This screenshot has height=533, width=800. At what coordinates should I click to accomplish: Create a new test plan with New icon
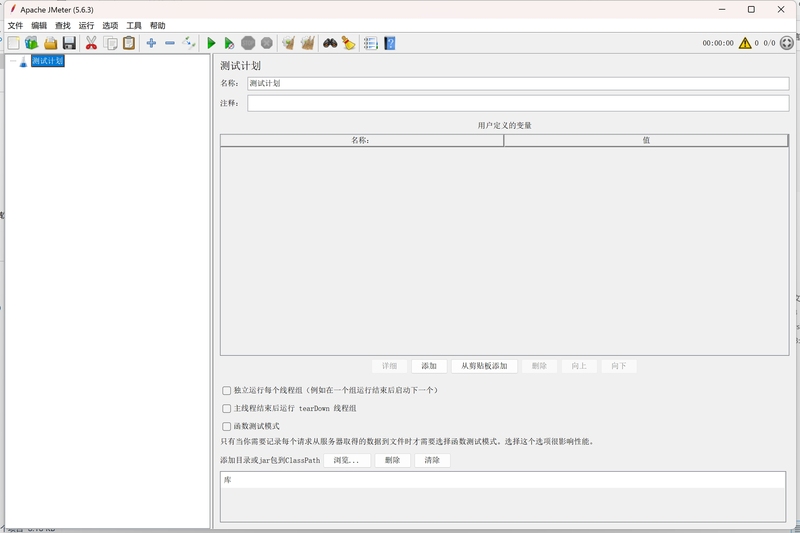click(x=14, y=43)
